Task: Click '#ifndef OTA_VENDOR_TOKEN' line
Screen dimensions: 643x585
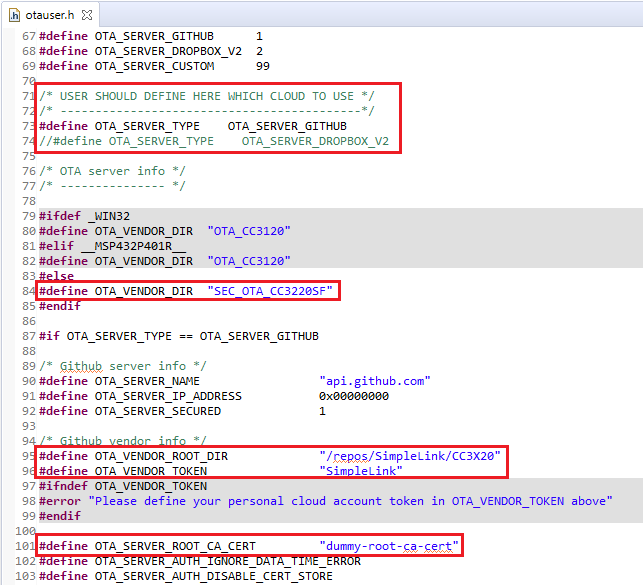Action: pyautogui.click(x=123, y=486)
